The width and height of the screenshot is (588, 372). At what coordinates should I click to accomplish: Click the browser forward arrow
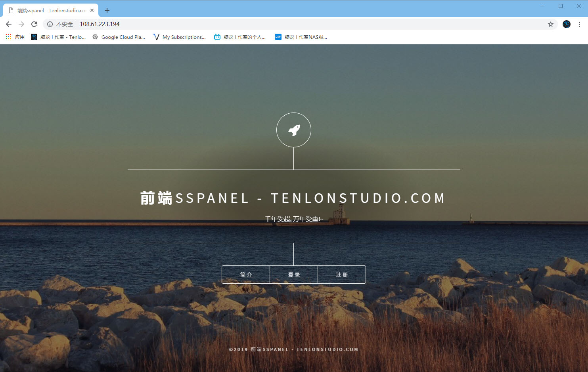pyautogui.click(x=21, y=24)
